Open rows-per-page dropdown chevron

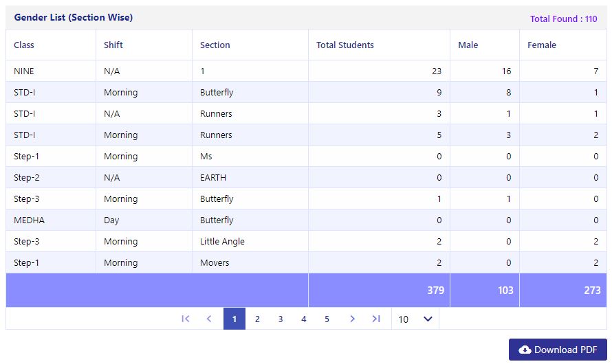pyautogui.click(x=428, y=319)
